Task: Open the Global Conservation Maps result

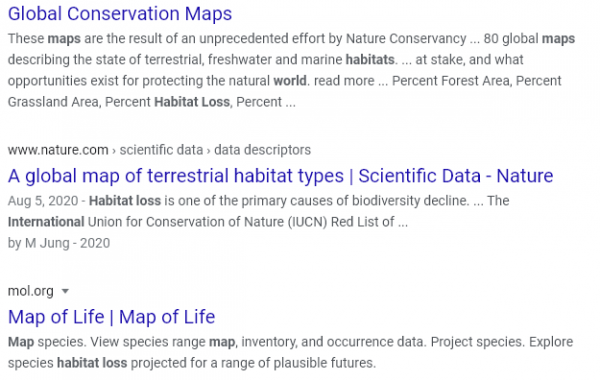Action: 120,14
